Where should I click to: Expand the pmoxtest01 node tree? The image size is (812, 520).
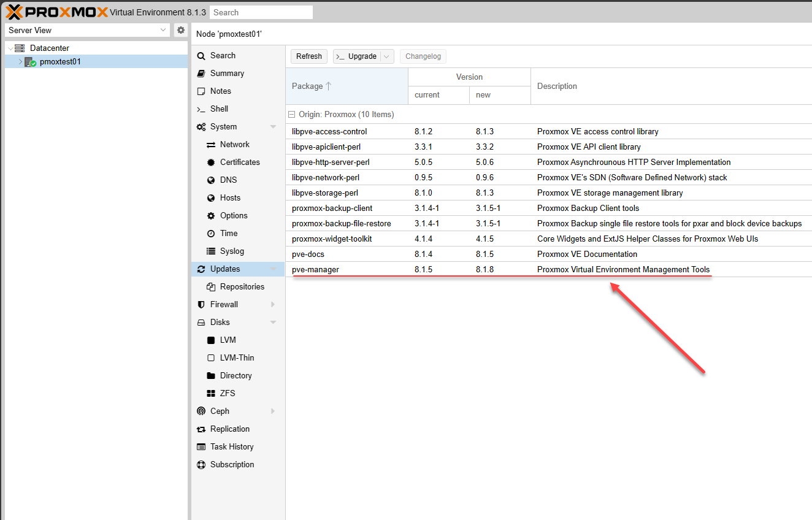(20, 62)
